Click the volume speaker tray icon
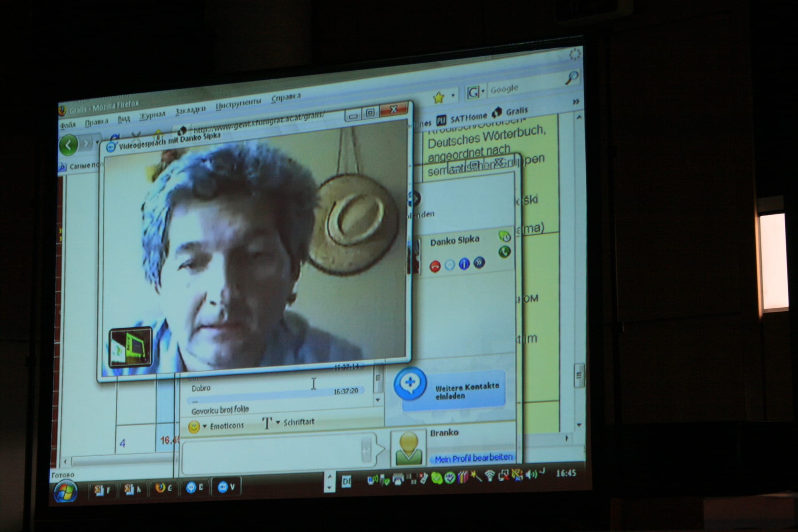Screen dimensions: 798x532 click(531, 475)
